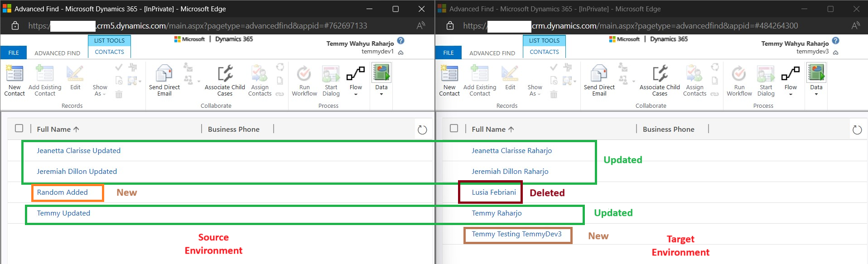The height and width of the screenshot is (264, 868).
Task: Click delete trash icon in target window
Action: pos(554,94)
